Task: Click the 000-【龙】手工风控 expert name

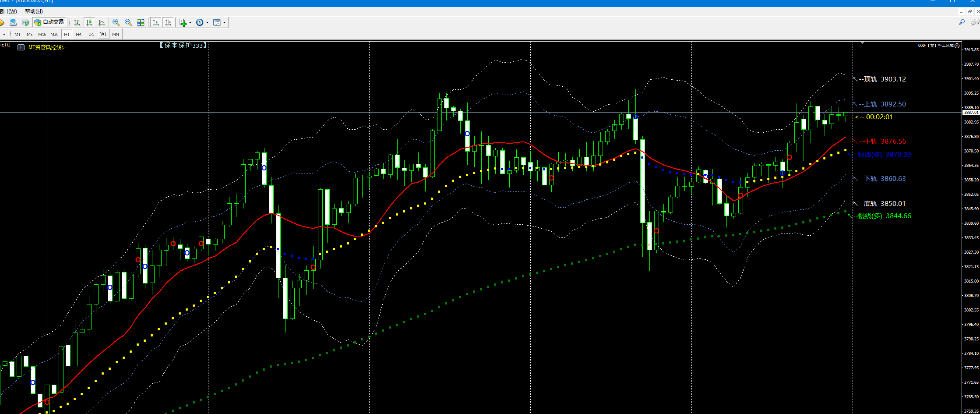Action: pos(936,46)
